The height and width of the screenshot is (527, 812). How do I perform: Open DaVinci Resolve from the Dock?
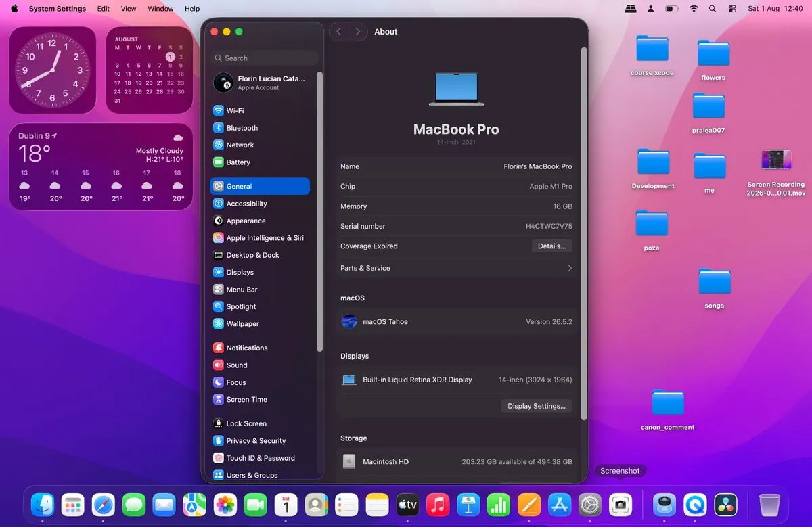tap(726, 505)
